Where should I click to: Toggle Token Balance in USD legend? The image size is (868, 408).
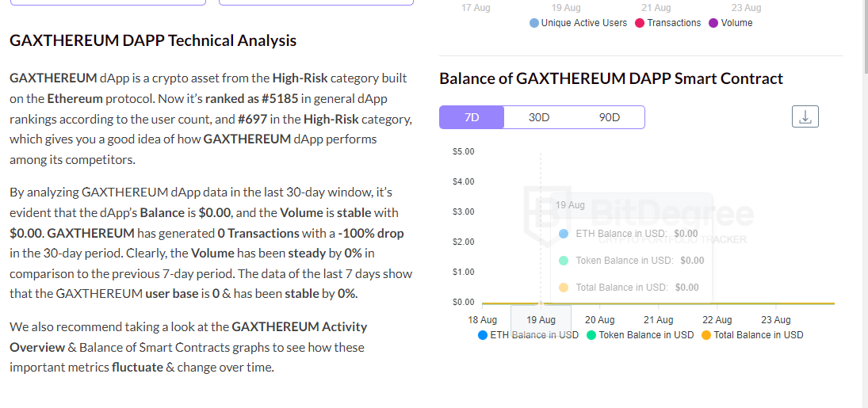(640, 335)
